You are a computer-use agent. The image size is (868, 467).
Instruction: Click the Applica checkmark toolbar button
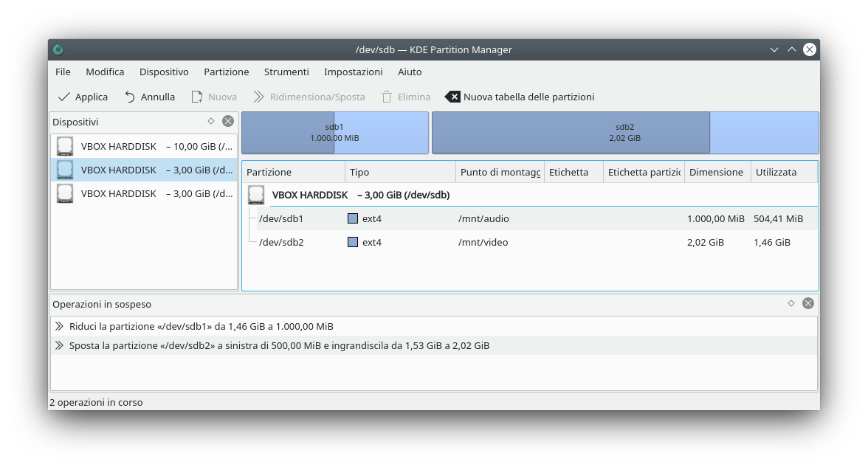tap(83, 97)
